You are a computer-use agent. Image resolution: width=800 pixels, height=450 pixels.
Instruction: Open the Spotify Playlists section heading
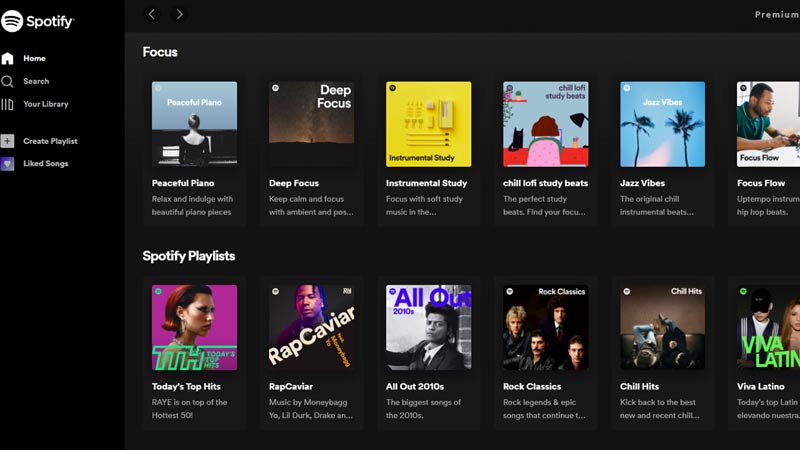click(189, 256)
